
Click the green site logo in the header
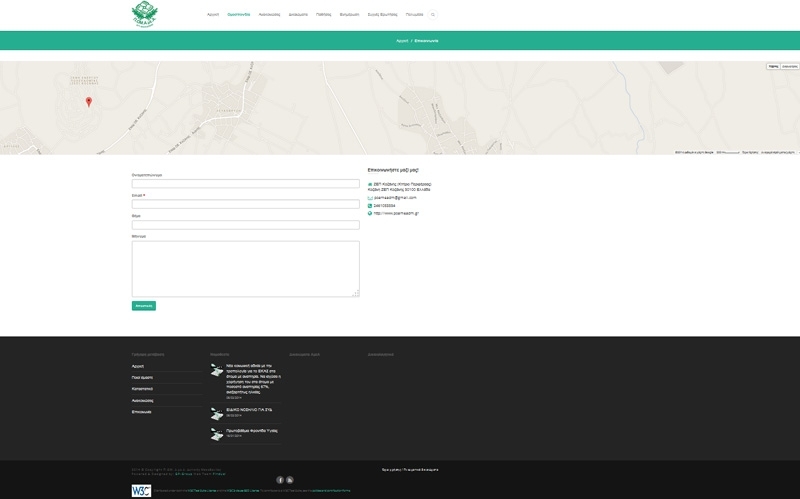pyautogui.click(x=146, y=14)
